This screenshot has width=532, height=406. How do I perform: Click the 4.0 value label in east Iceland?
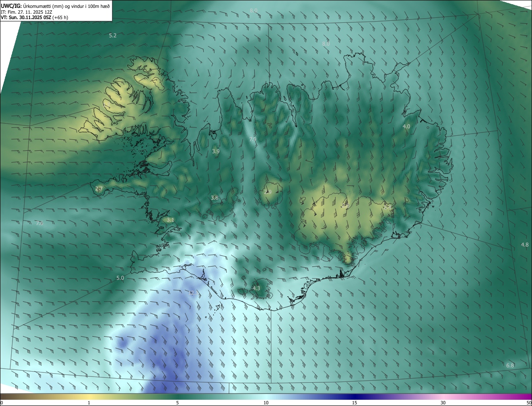(x=406, y=126)
